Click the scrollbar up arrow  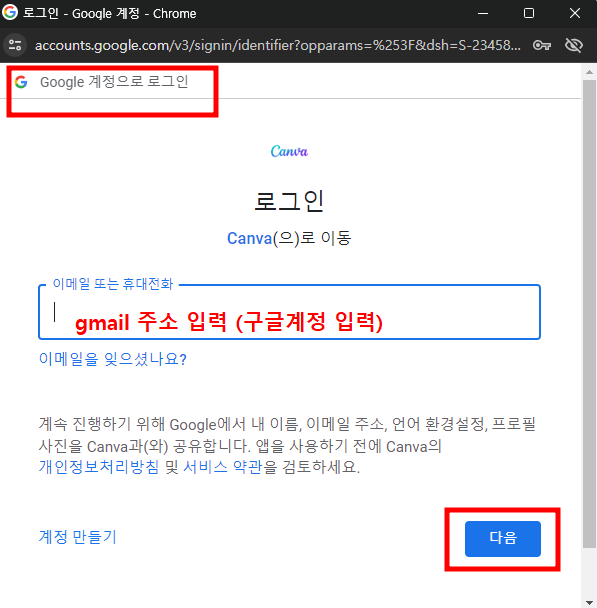[589, 72]
